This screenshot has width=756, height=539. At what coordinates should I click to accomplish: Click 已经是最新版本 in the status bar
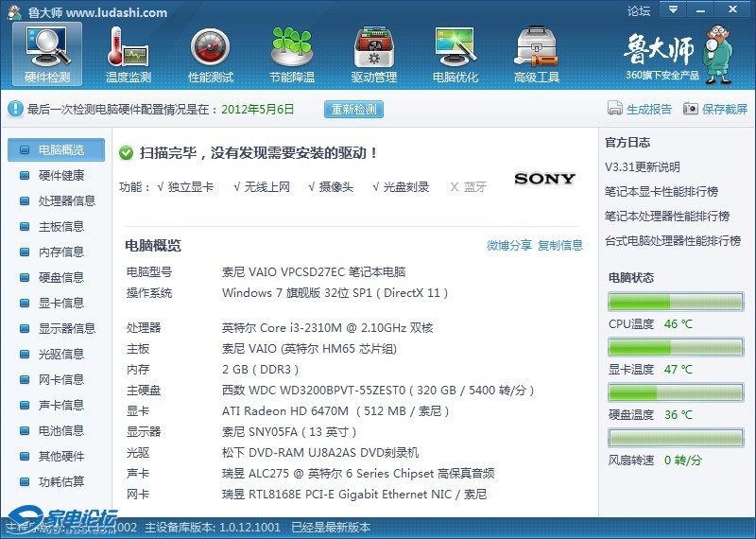click(x=331, y=528)
